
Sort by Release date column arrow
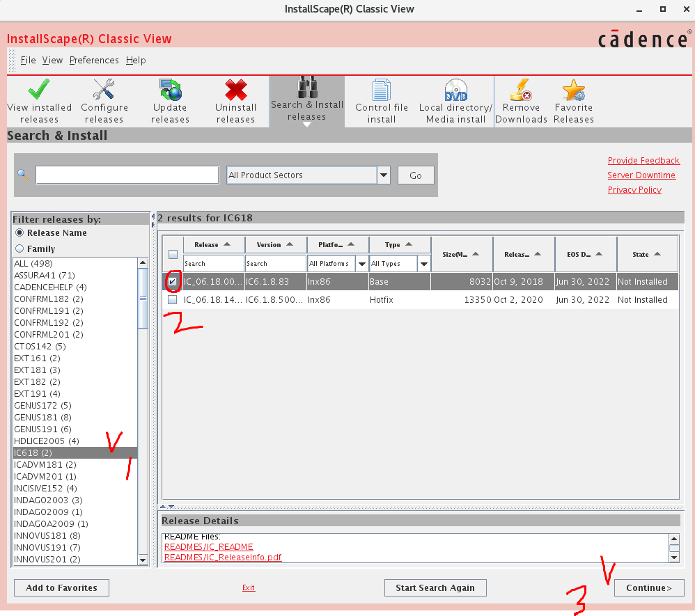pos(538,254)
